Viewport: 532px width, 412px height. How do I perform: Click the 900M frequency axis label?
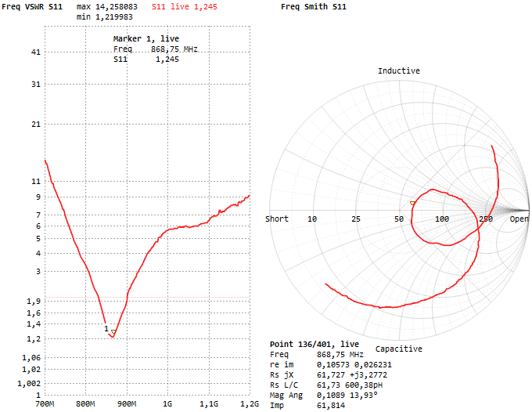pos(126,404)
